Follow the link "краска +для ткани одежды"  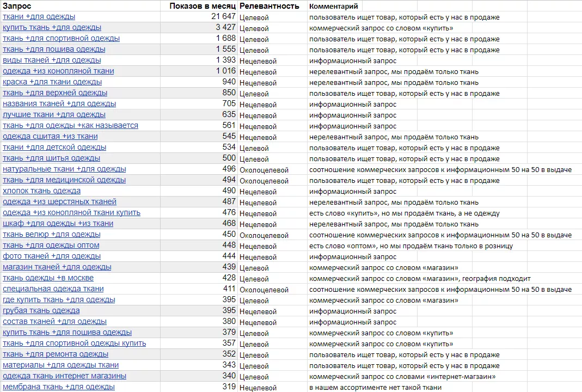(x=52, y=82)
